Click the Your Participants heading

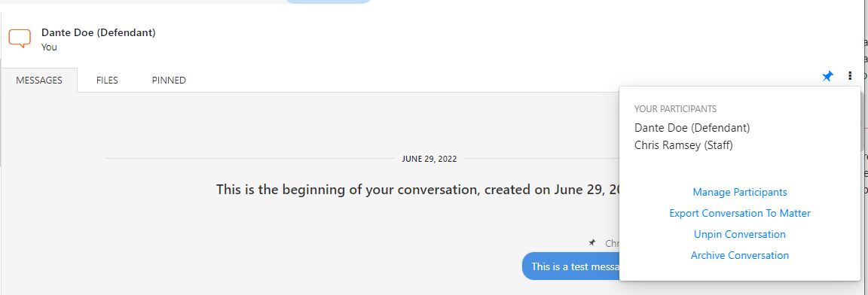(675, 109)
